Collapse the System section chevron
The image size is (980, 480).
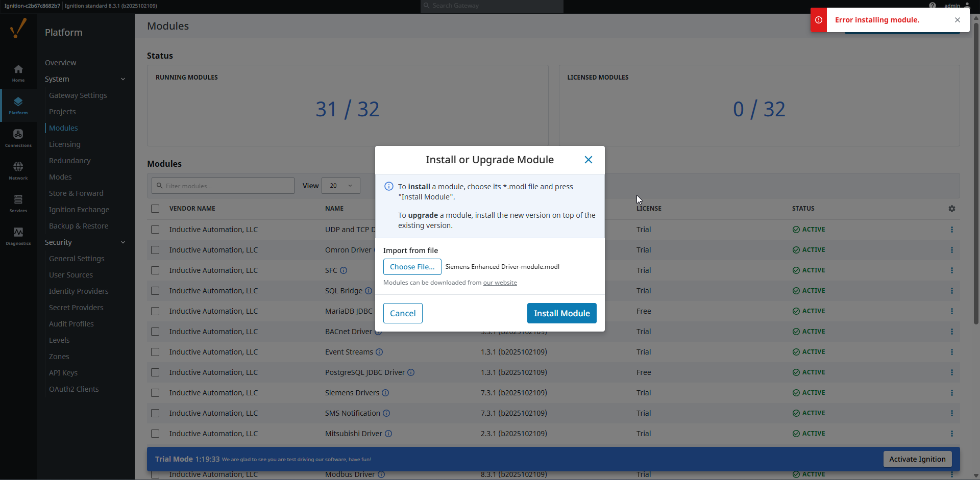[123, 79]
